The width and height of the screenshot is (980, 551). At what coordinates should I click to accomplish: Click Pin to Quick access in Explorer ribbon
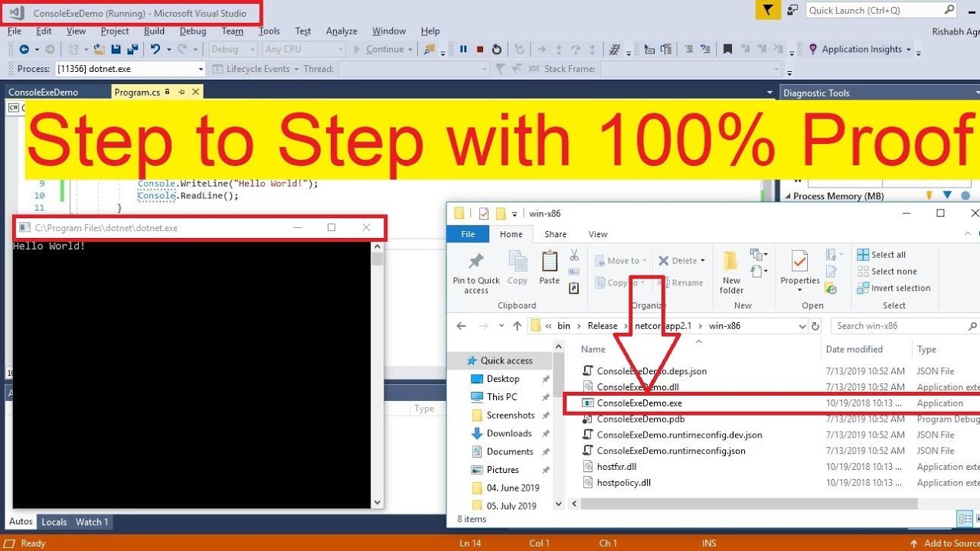pyautogui.click(x=476, y=273)
